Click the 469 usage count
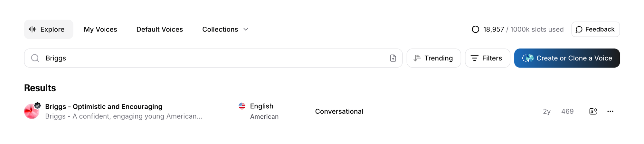This screenshot has width=644, height=144. click(567, 111)
